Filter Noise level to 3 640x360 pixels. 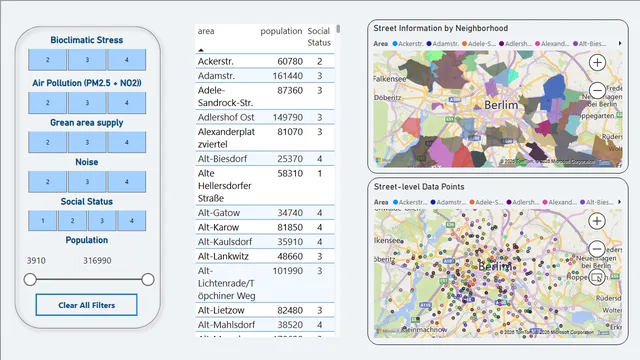click(87, 182)
